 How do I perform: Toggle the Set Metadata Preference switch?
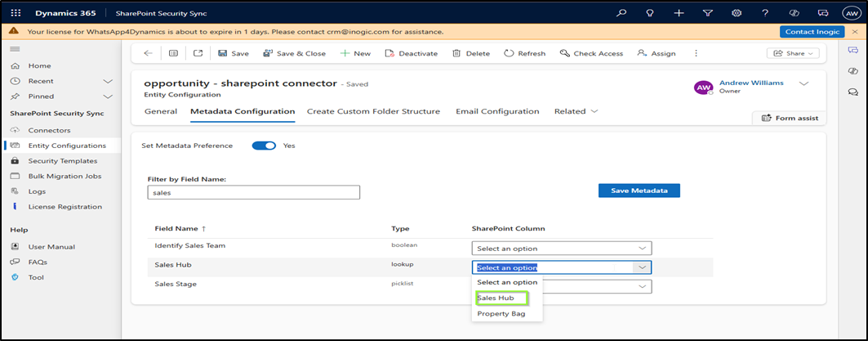(x=264, y=146)
